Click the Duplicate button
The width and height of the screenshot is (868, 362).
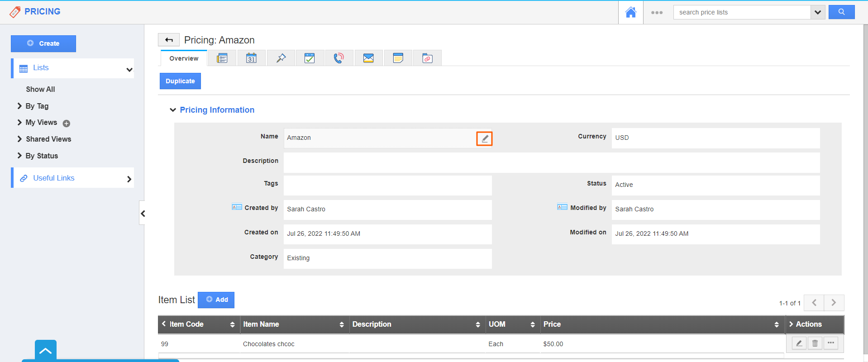pos(180,81)
